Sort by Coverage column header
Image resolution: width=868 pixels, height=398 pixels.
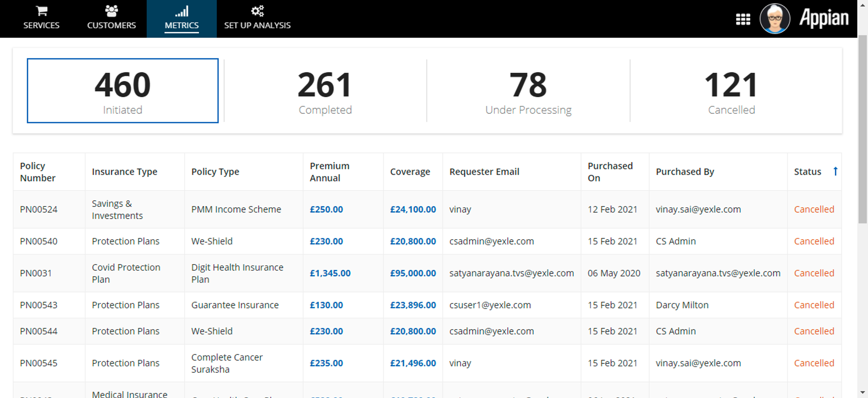pos(410,172)
